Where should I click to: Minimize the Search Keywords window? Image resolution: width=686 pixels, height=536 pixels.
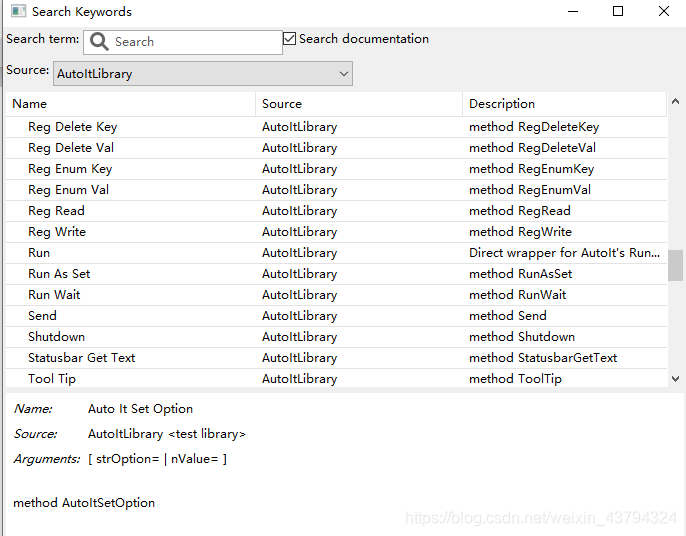573,11
